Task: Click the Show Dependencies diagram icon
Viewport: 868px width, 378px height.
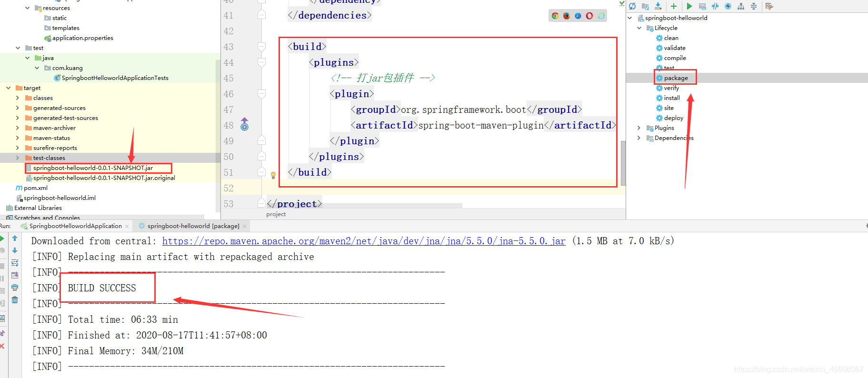Action: point(741,6)
